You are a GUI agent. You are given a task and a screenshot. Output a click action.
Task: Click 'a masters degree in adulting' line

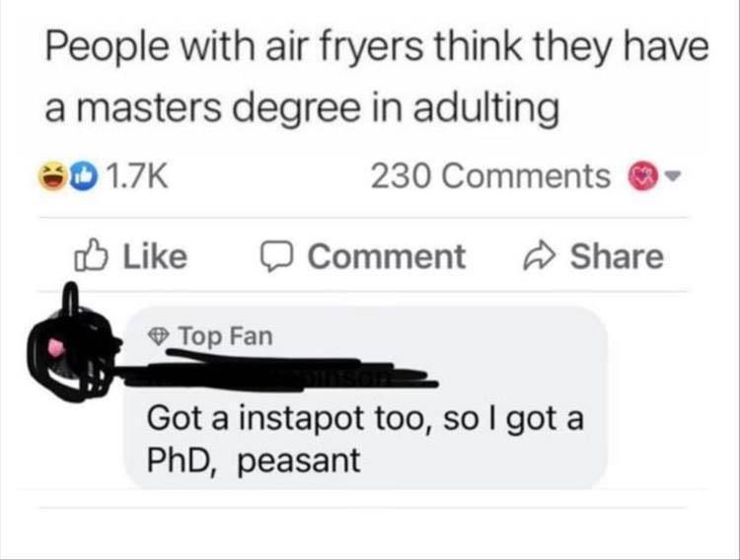point(302,107)
